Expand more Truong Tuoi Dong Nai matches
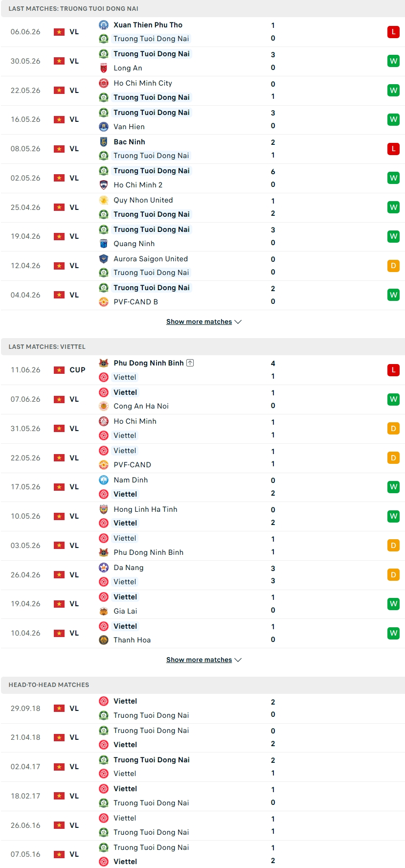Image resolution: width=405 pixels, height=868 pixels. pos(203,321)
